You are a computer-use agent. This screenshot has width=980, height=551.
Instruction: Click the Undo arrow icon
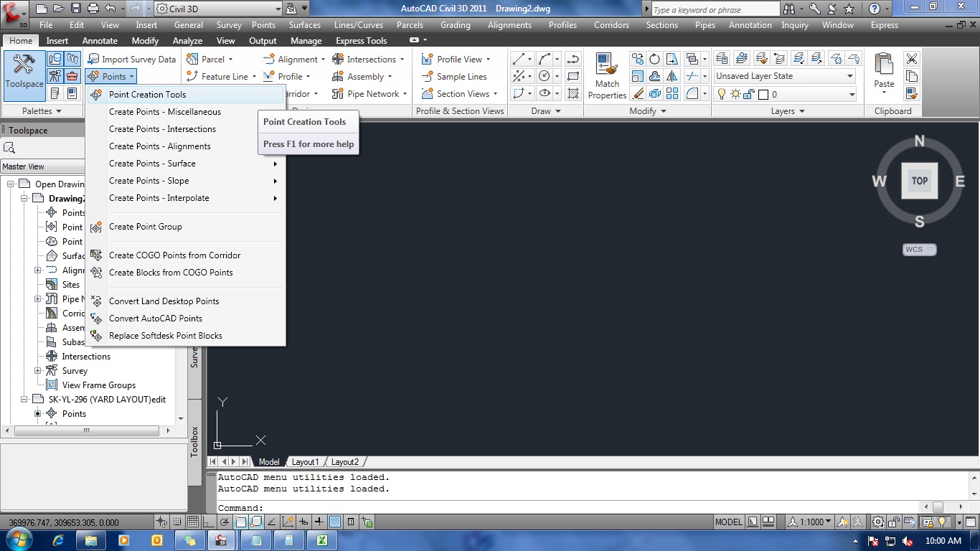point(110,9)
